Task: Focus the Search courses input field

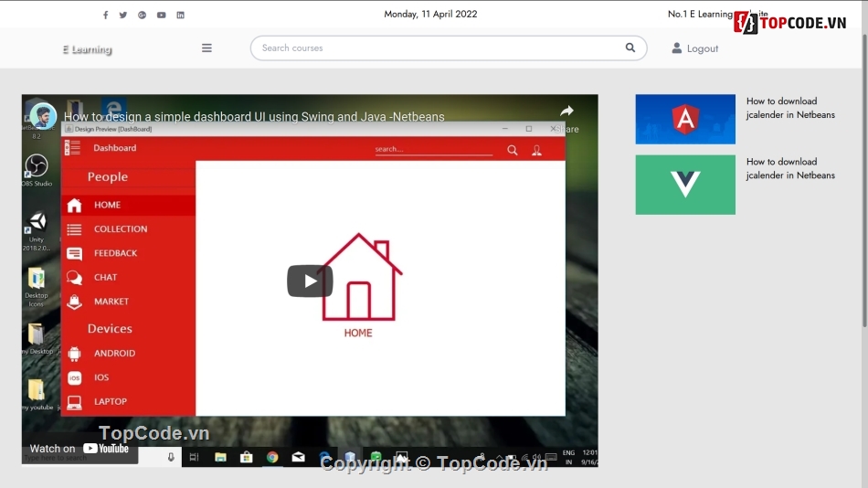Action: (x=449, y=48)
